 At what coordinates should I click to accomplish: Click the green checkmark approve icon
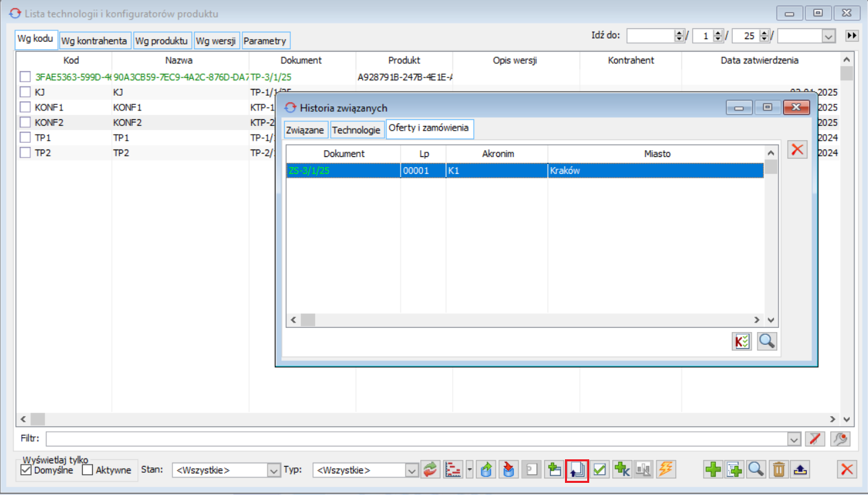pyautogui.click(x=600, y=469)
